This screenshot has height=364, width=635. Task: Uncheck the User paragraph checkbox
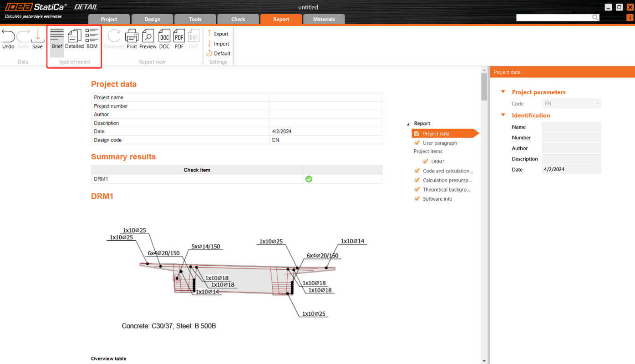click(x=417, y=143)
